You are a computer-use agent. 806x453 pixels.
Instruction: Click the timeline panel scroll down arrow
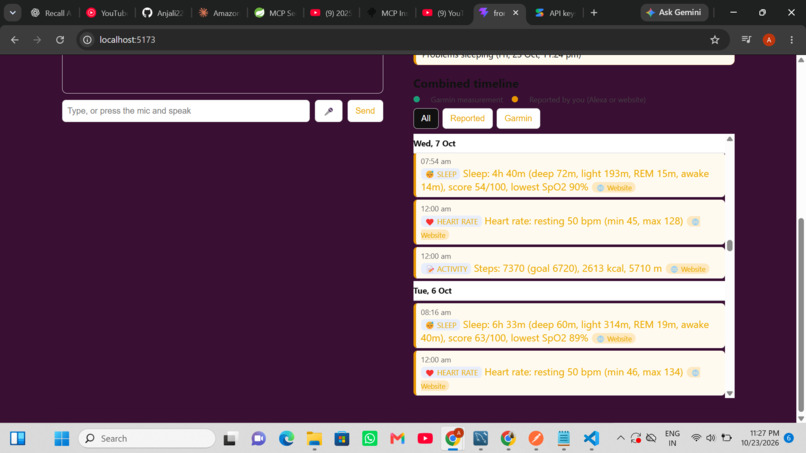[729, 393]
